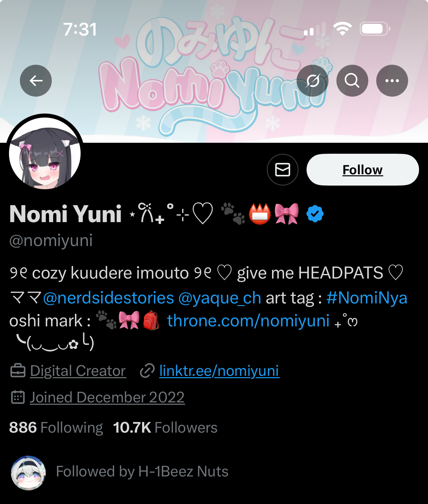The image size is (428, 504).
Task: Tap the calendar icon beside Joined date
Action: pyautogui.click(x=18, y=397)
